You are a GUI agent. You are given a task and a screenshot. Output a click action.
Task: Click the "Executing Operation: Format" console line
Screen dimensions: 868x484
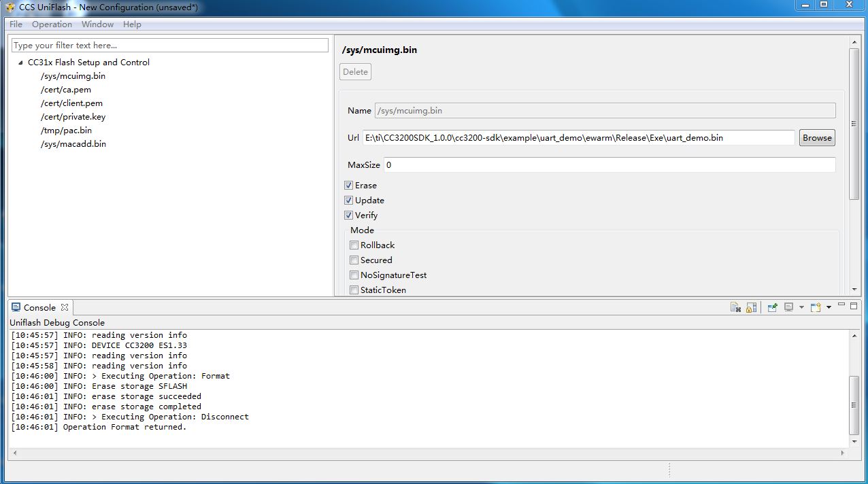pyautogui.click(x=120, y=376)
